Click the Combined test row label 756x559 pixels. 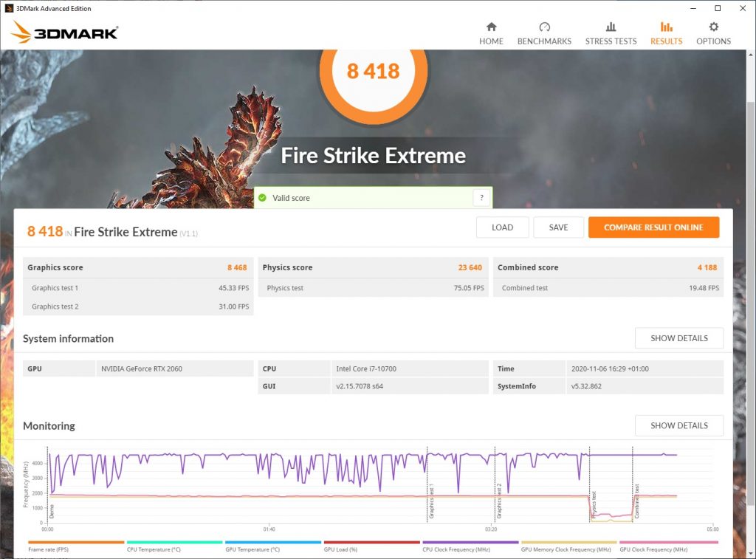coord(525,288)
